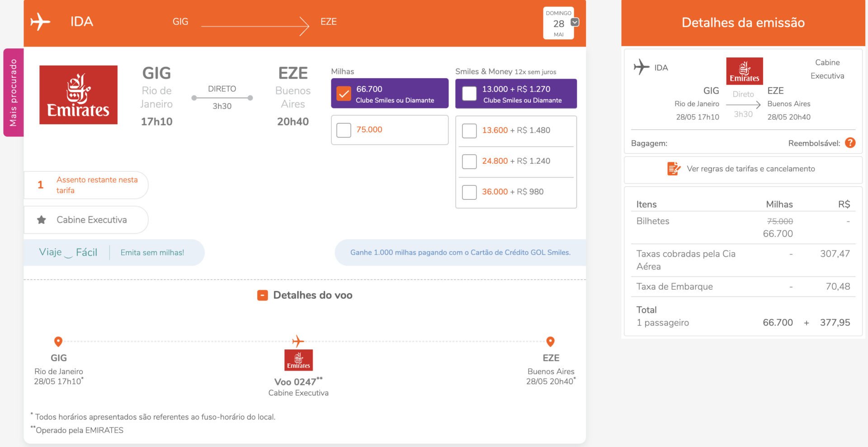Click the Detalhes da emissão header
This screenshot has height=447, width=868.
[x=743, y=23]
